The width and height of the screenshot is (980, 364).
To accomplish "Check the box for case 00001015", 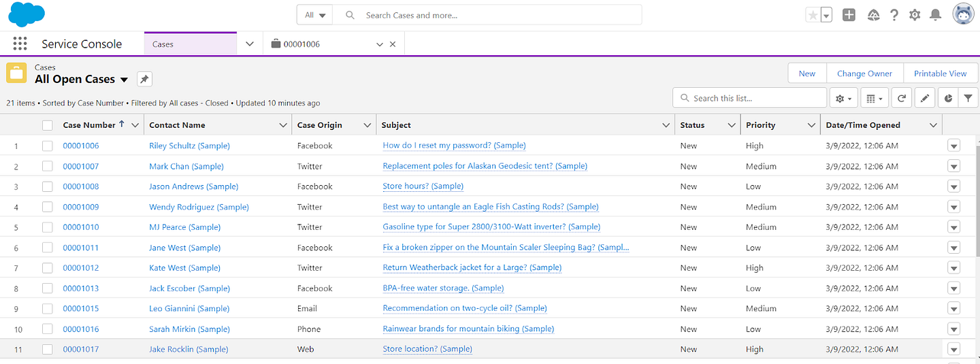I will point(47,308).
